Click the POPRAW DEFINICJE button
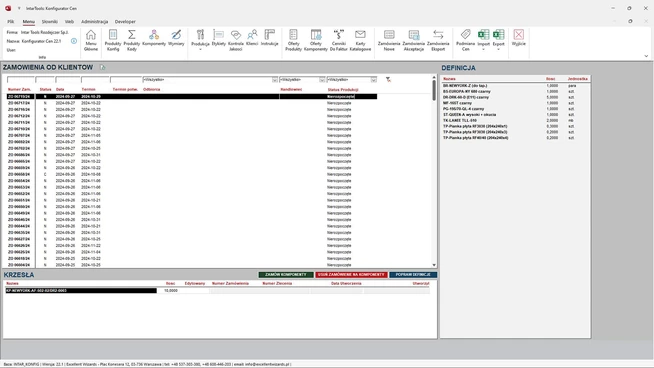 (x=413, y=275)
